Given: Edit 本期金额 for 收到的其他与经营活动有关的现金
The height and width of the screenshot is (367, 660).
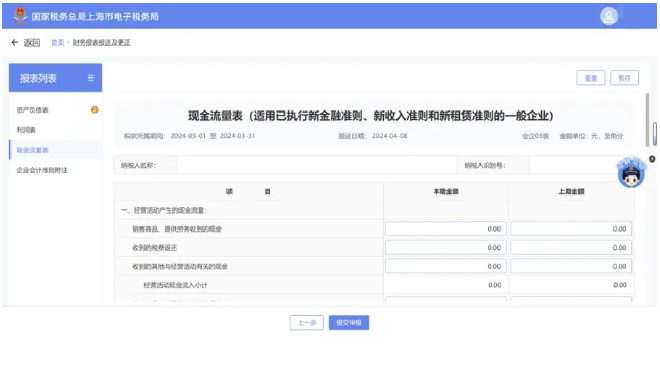Looking at the screenshot, I should click(446, 266).
